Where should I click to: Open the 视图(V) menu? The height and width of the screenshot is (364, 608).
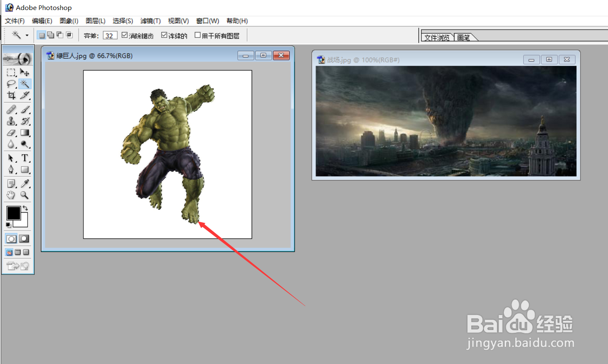click(x=178, y=21)
